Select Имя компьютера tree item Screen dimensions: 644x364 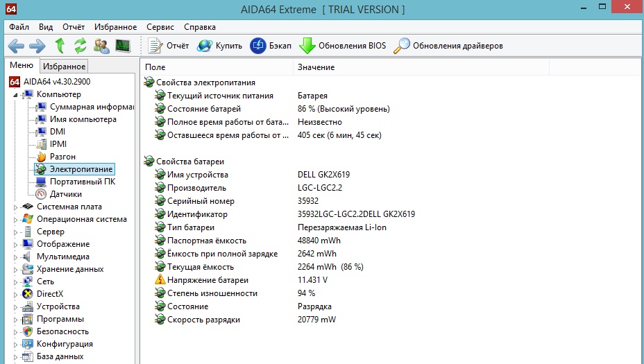tap(83, 119)
